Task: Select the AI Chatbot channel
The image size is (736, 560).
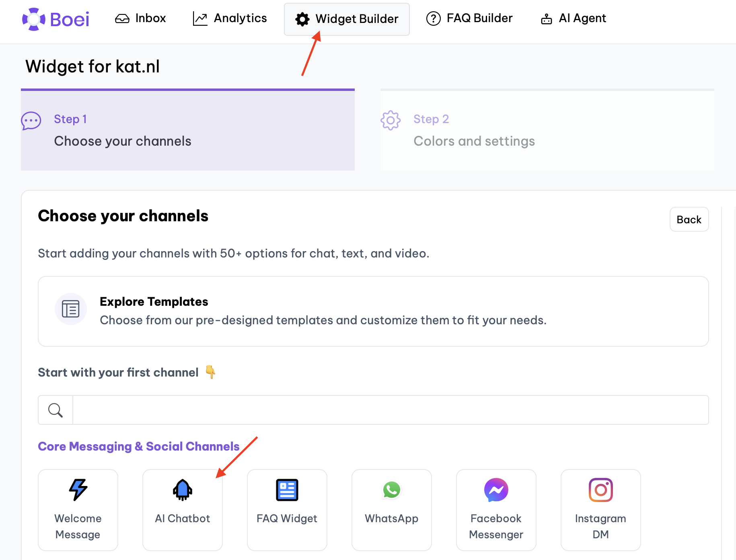Action: tap(183, 510)
